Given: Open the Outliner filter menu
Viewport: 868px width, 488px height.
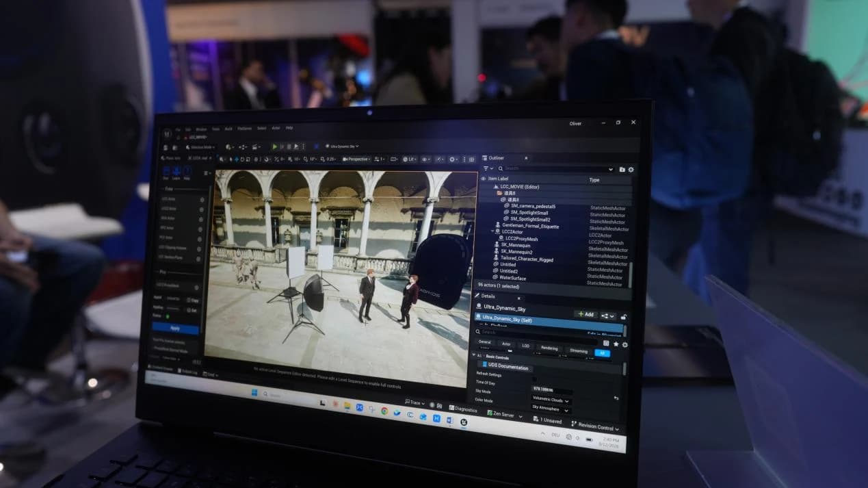Looking at the screenshot, I should (488, 168).
